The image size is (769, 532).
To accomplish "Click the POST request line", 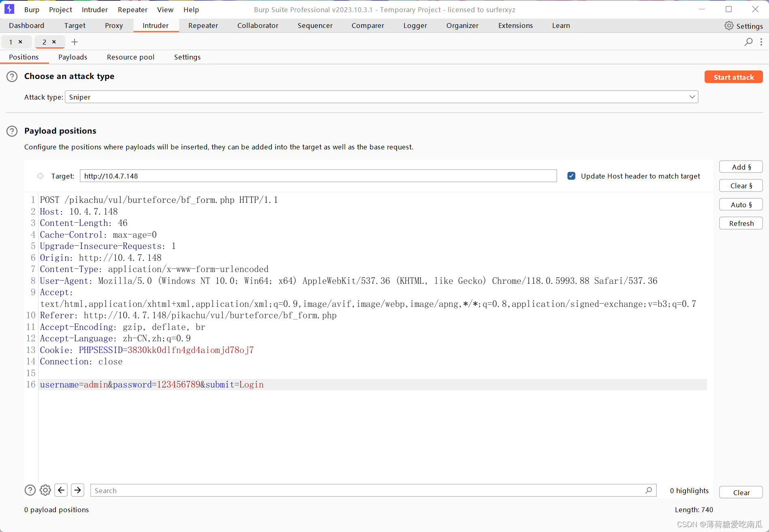I will [x=159, y=200].
